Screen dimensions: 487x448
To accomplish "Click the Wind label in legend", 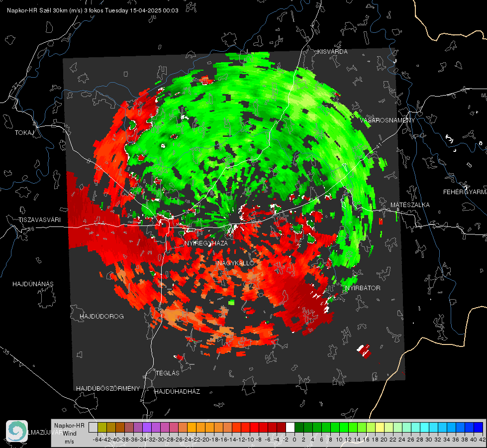I will click(70, 433).
